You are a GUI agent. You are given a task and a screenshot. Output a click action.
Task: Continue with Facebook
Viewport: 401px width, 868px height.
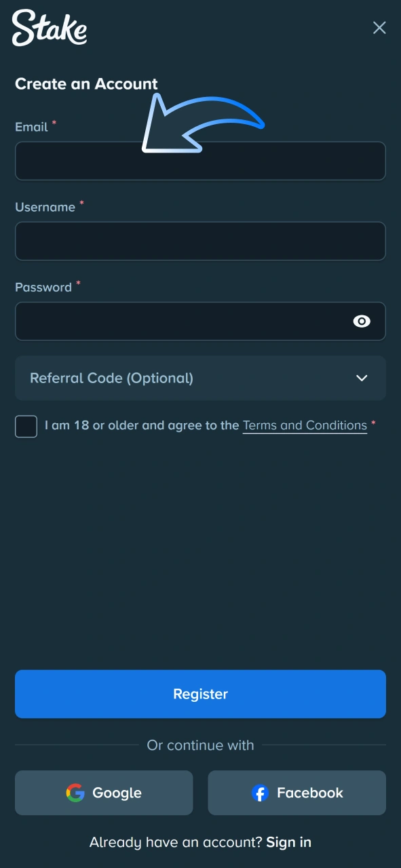pos(297,793)
